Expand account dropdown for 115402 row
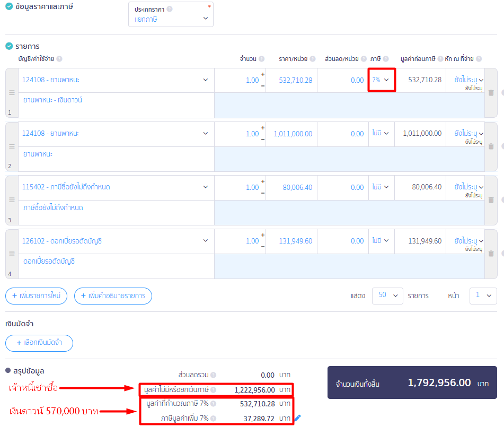The image size is (504, 426). (206, 187)
